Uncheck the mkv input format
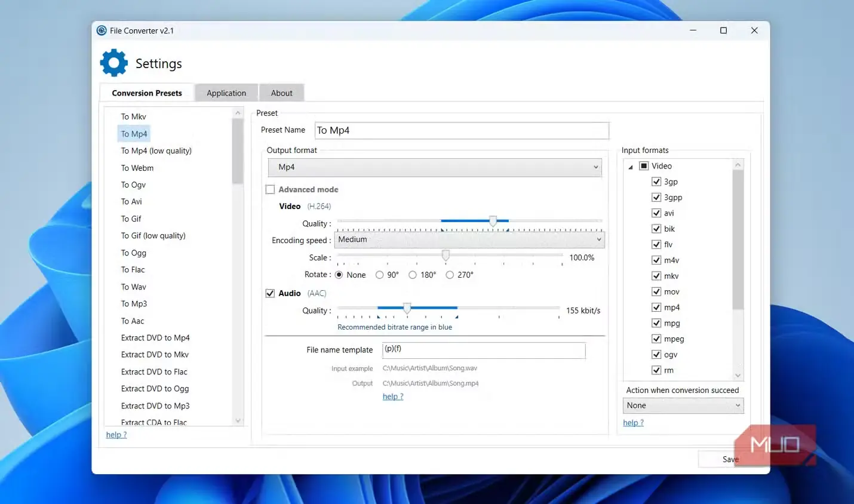Image resolution: width=854 pixels, height=504 pixels. (656, 276)
